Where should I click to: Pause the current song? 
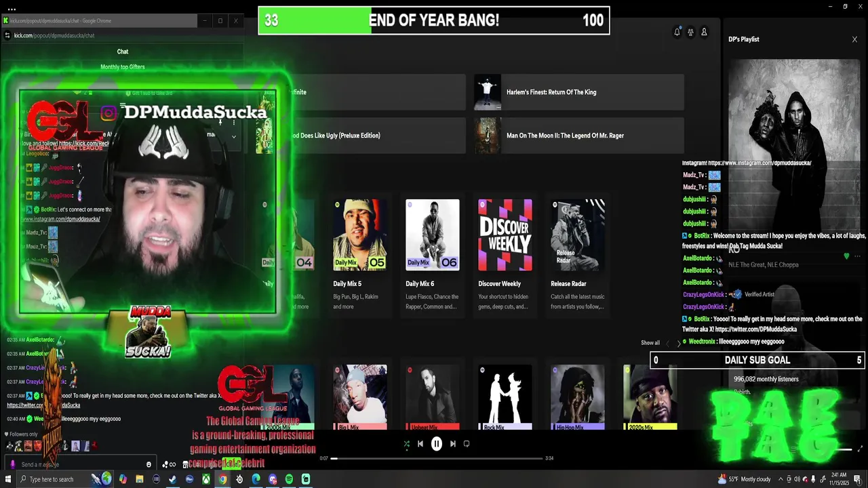coord(437,444)
